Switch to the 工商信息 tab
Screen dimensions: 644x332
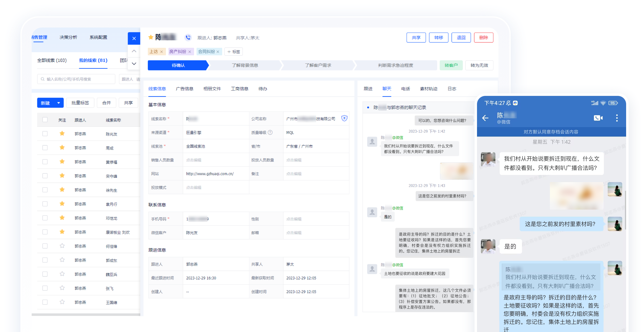(239, 89)
